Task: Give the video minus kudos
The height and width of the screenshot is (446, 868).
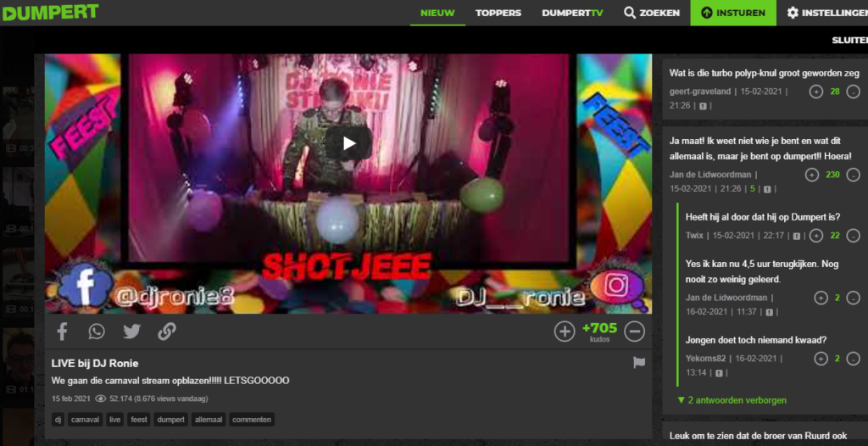Action: click(634, 332)
